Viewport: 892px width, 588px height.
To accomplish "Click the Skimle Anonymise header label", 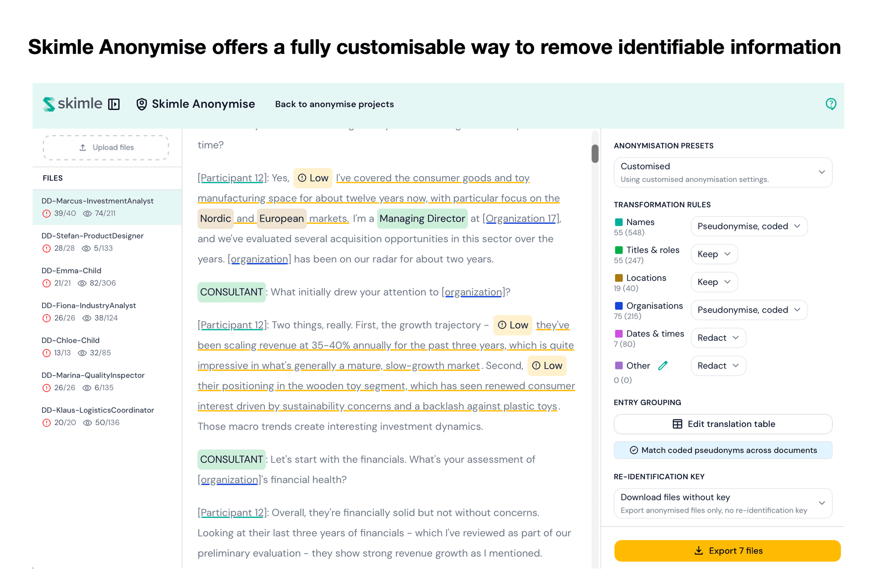I will tap(203, 104).
